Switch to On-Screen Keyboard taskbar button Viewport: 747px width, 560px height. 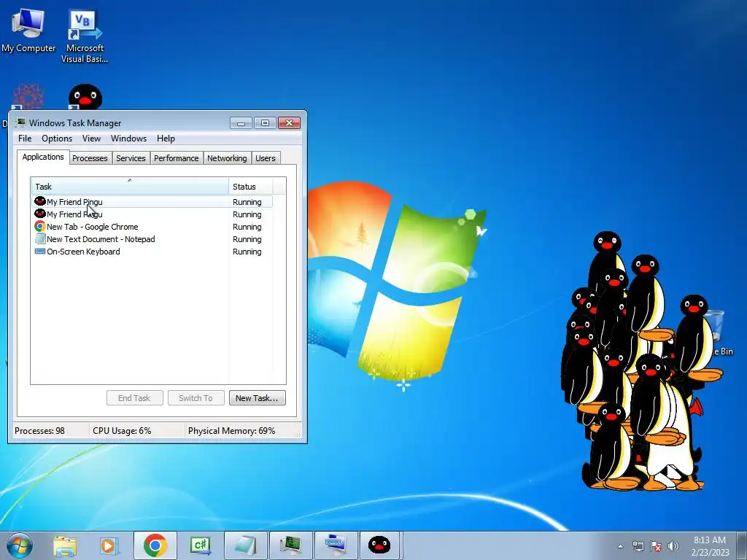tap(336, 545)
